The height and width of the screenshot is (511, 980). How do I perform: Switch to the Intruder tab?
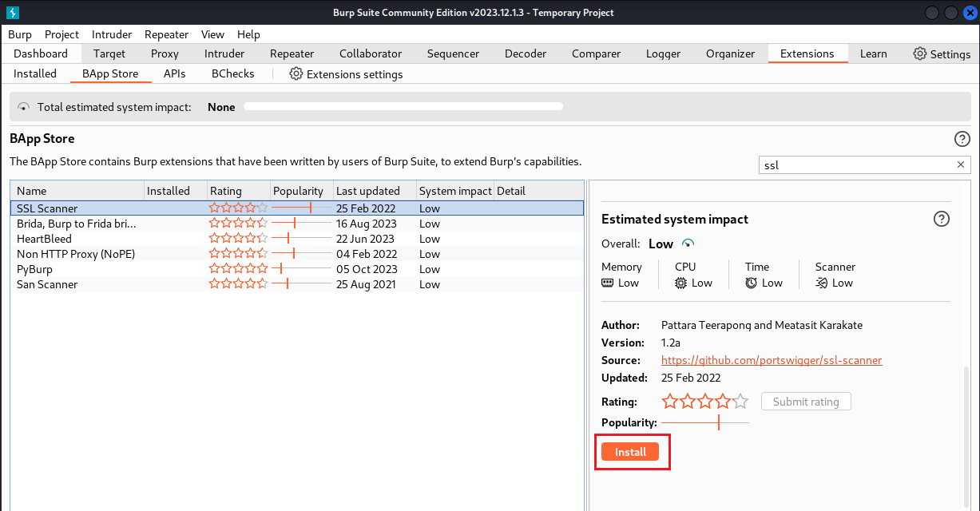[224, 53]
